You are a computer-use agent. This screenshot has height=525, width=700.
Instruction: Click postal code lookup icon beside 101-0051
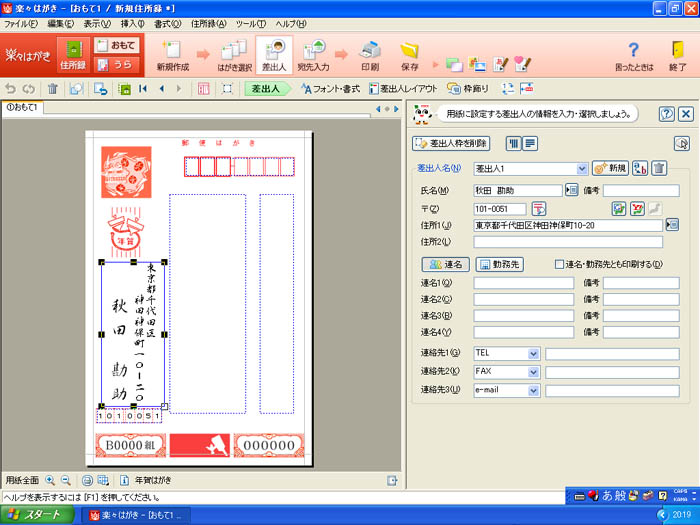click(538, 209)
